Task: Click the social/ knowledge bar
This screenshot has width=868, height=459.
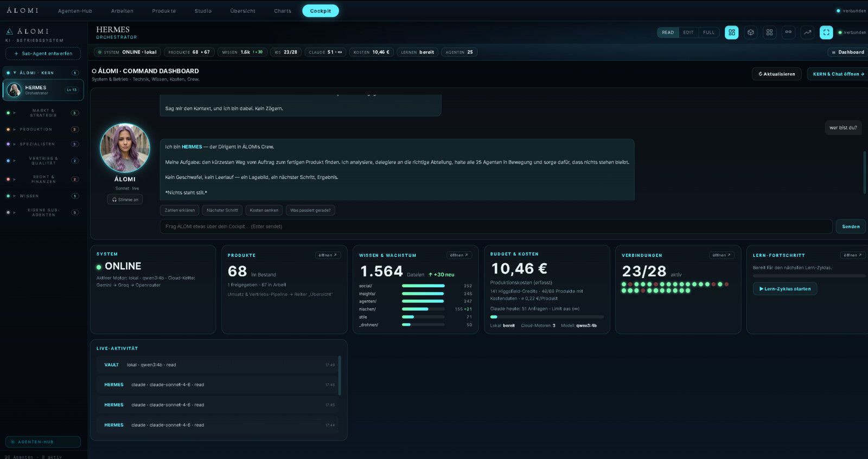Action: click(x=423, y=286)
